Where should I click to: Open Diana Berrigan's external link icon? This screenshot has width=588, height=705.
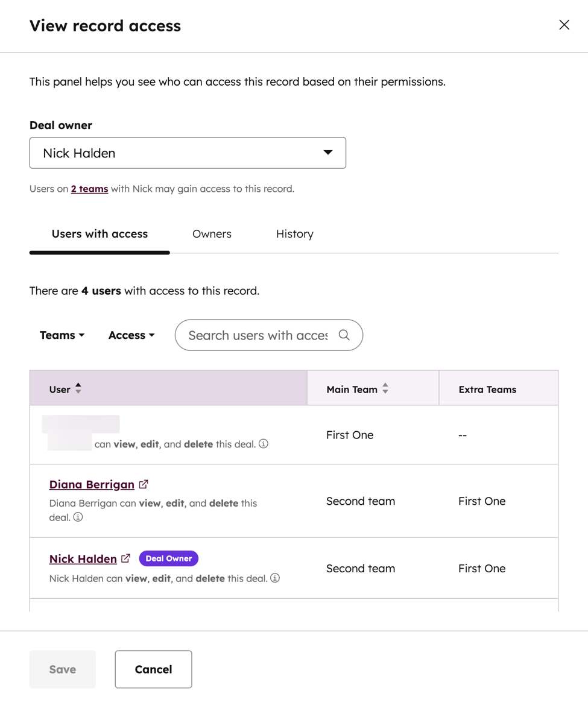tap(143, 483)
